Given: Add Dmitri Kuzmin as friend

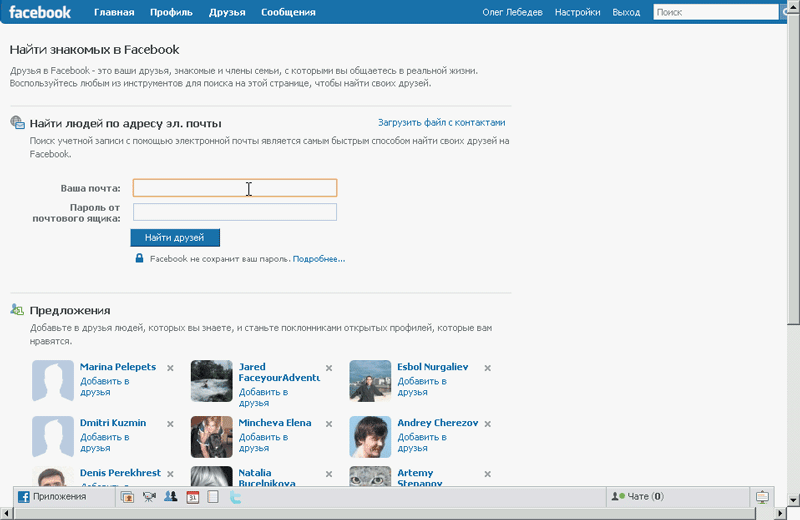Looking at the screenshot, I should (105, 442).
